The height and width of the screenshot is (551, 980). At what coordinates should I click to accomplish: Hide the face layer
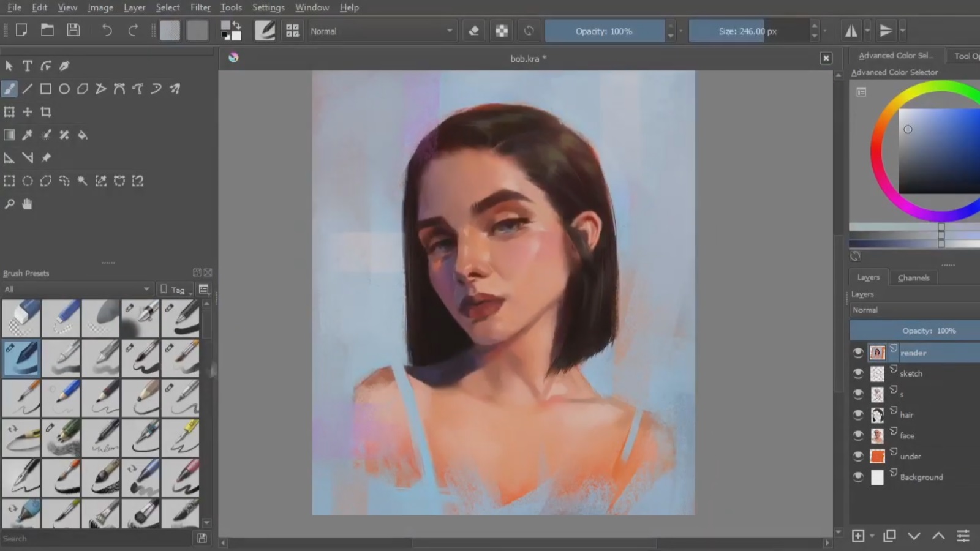[x=858, y=436]
